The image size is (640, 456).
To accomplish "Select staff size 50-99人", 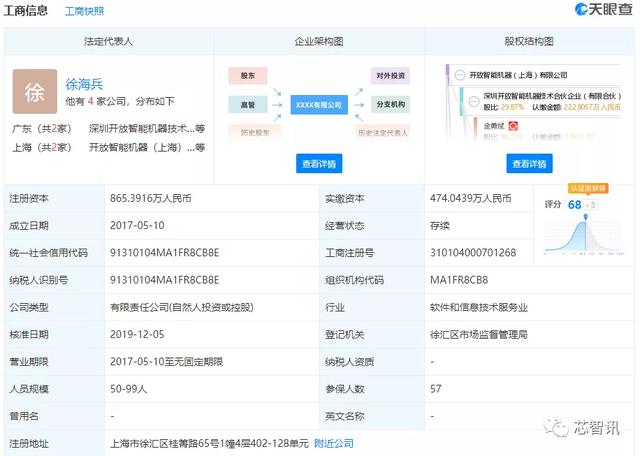I will pos(129,389).
